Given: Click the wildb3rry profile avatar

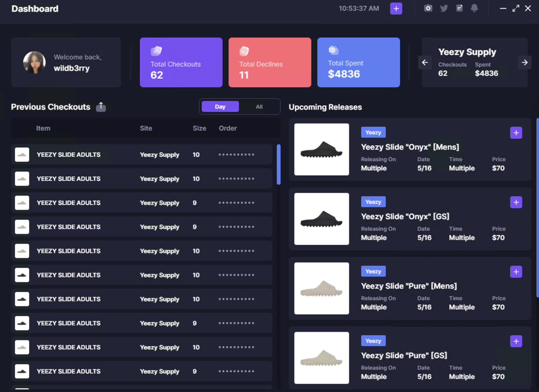Looking at the screenshot, I should point(34,62).
